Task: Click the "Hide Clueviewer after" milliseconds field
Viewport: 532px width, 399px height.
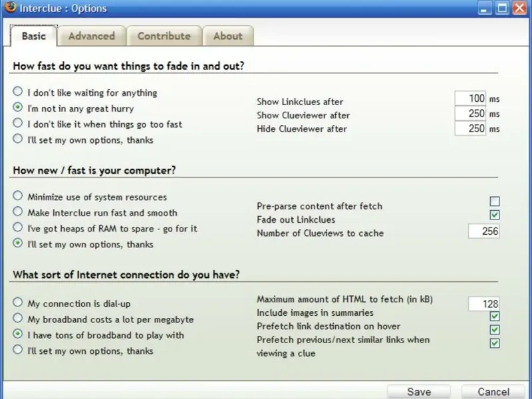Action: tap(470, 128)
